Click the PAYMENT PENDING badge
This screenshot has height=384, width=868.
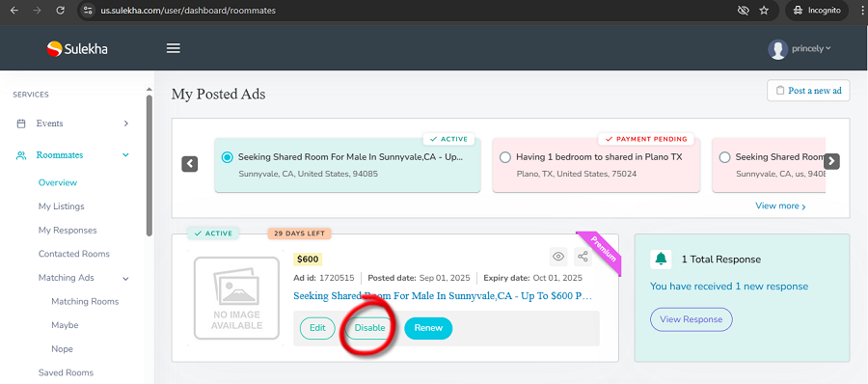646,139
